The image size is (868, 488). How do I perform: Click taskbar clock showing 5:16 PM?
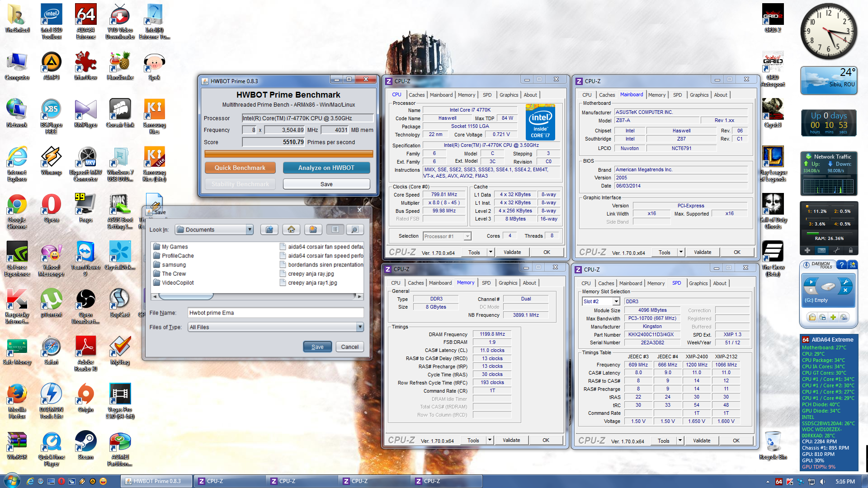pyautogui.click(x=845, y=482)
